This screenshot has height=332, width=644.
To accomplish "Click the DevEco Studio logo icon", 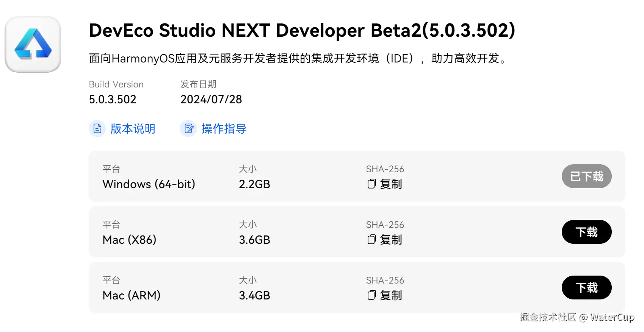I will point(33,44).
